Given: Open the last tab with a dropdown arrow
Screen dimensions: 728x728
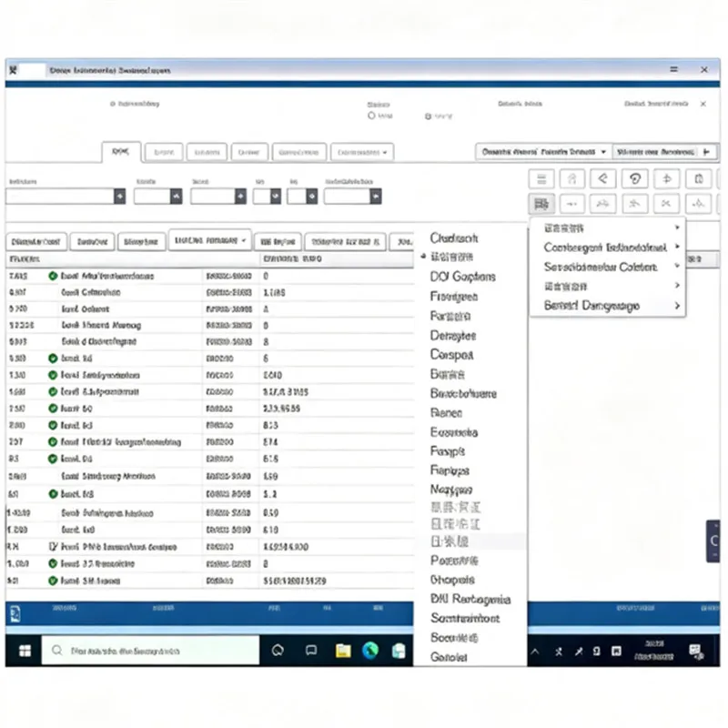Looking at the screenshot, I should point(362,152).
